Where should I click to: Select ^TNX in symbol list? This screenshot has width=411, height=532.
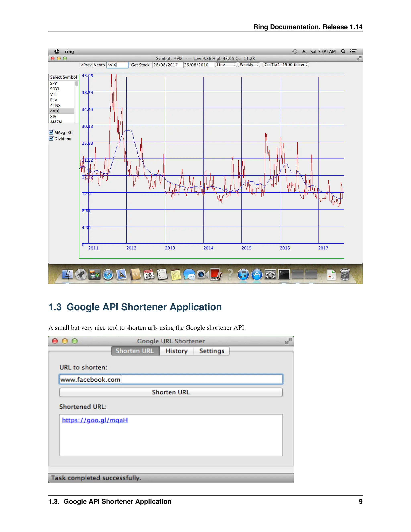point(62,105)
